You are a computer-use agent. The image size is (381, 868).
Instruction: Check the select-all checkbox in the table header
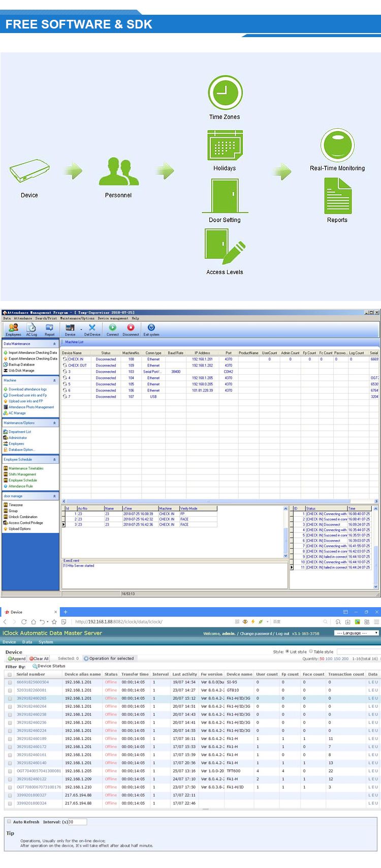[x=10, y=674]
